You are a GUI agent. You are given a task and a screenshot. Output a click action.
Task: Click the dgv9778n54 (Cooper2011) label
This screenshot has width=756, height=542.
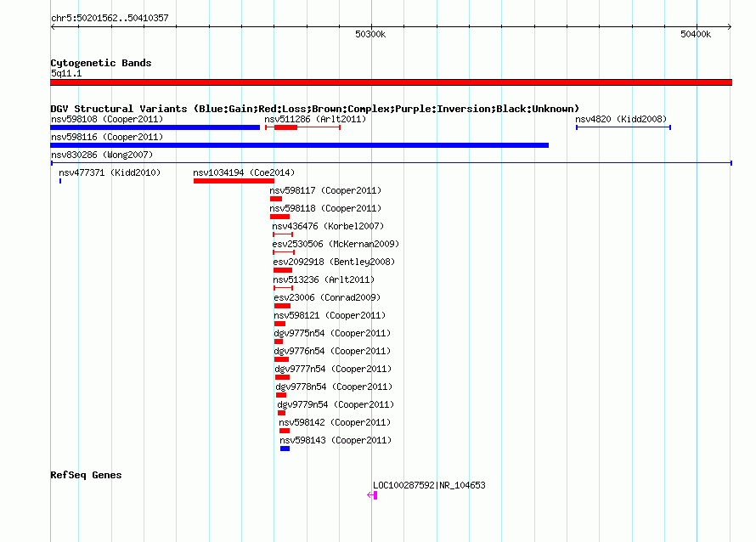pyautogui.click(x=334, y=387)
